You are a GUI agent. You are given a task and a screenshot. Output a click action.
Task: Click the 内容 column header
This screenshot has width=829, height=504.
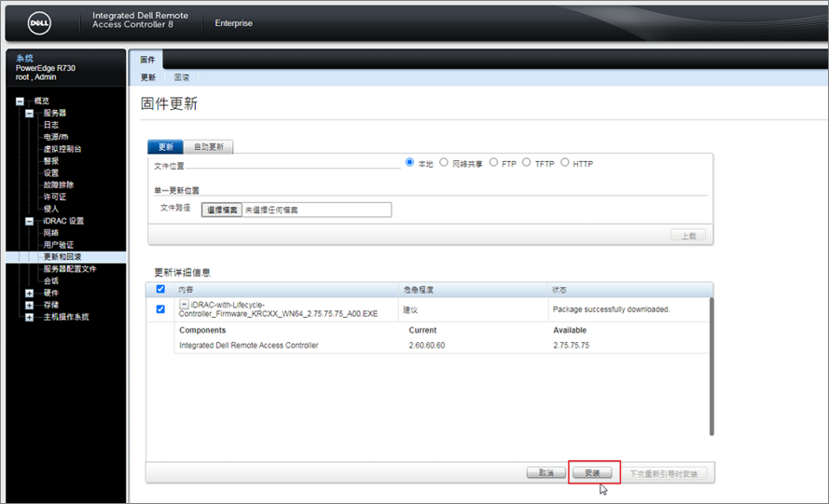186,290
